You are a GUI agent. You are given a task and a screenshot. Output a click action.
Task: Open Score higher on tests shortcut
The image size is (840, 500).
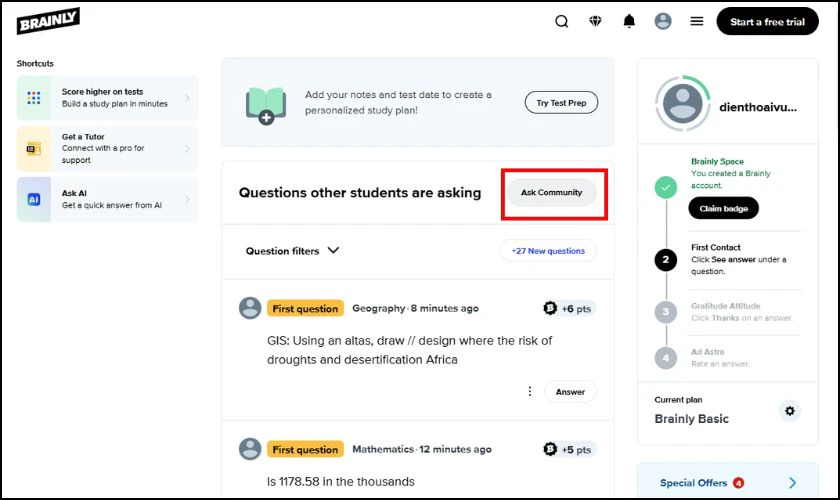108,98
